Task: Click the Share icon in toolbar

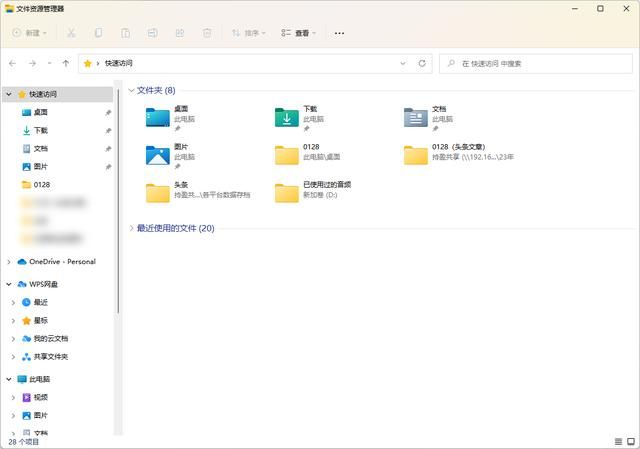Action: coord(180,33)
